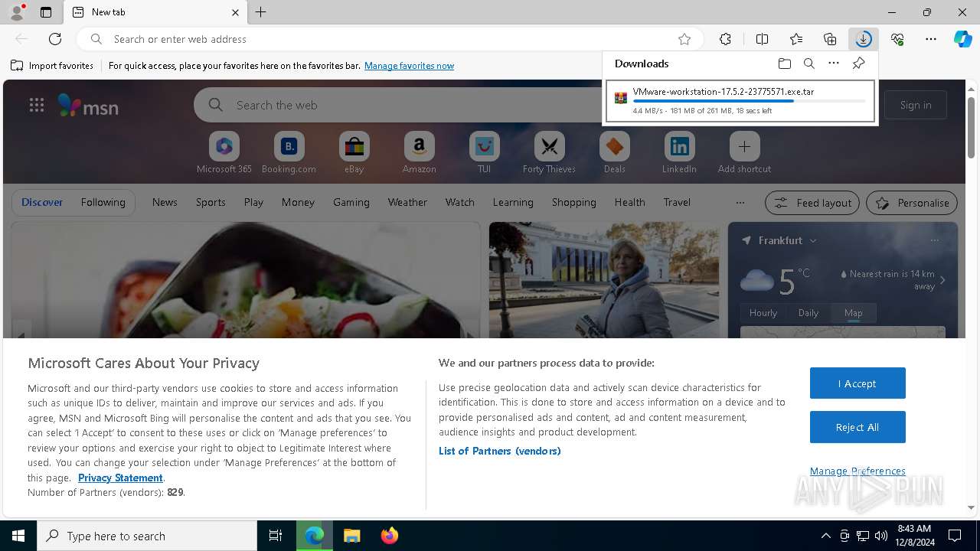Open the Manage favorites now link
Screen dimensions: 980x551
(x=409, y=66)
